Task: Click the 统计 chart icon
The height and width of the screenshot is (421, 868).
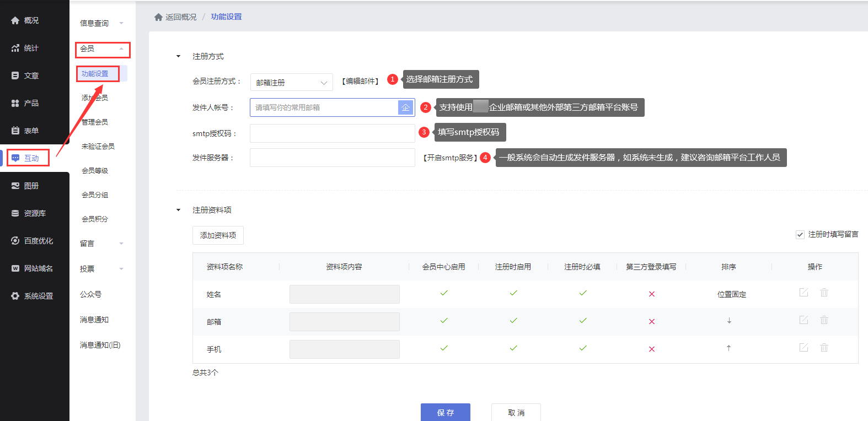Action: pos(15,48)
